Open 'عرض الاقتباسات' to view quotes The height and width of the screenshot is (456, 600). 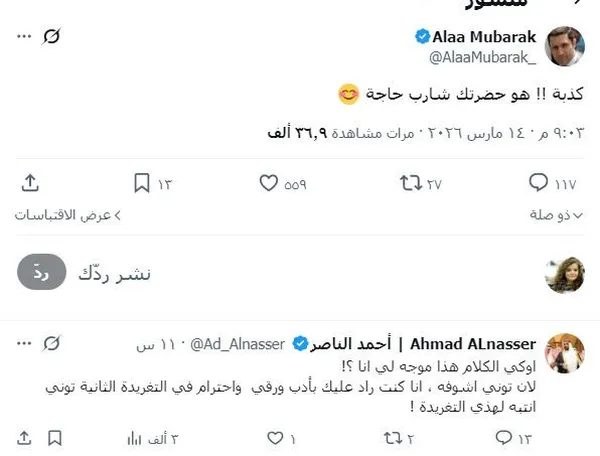click(68, 215)
